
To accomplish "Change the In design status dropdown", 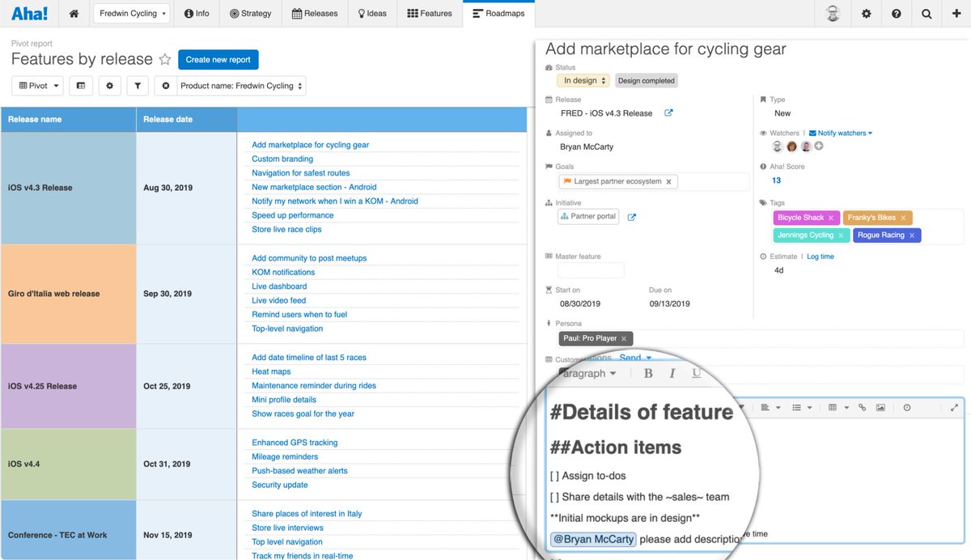I will (583, 80).
